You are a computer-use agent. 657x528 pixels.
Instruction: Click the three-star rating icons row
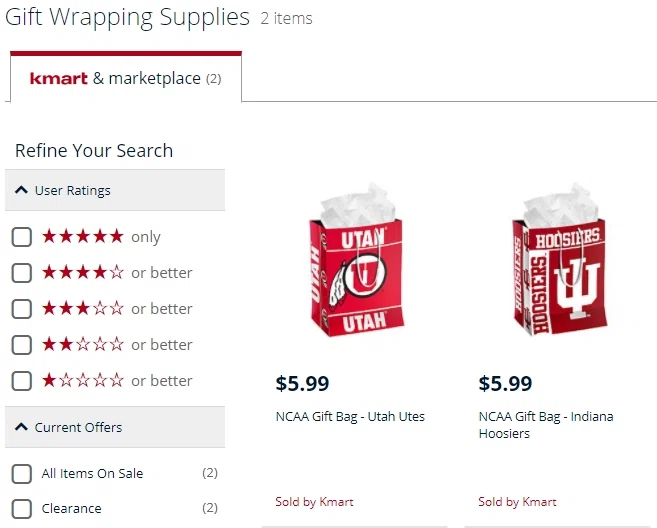pos(83,309)
